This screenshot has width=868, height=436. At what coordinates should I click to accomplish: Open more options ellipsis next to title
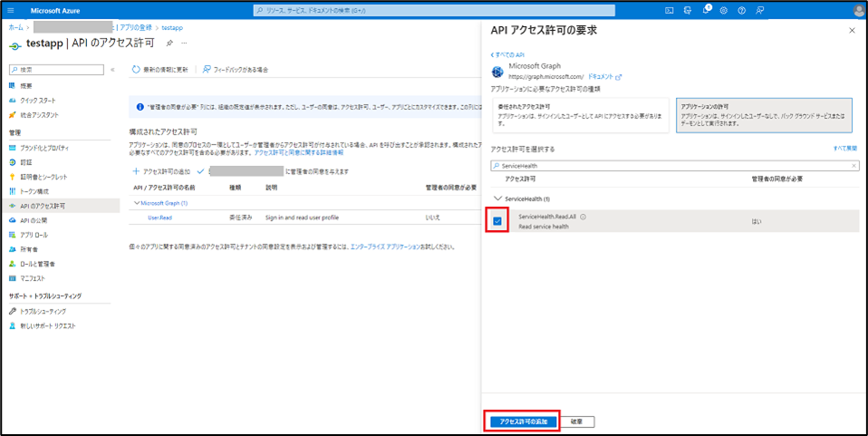tap(184, 44)
